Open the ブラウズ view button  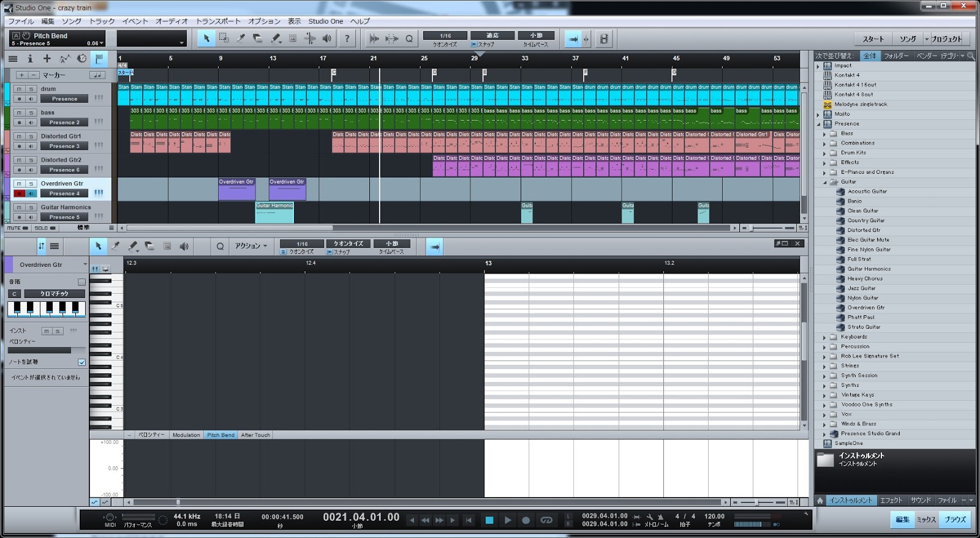pos(954,520)
